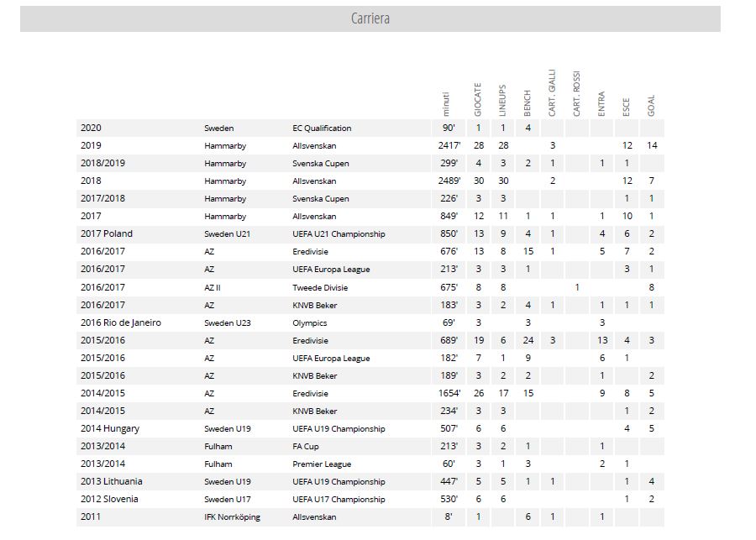Select the GOAL column header
The image size is (756, 540).
(x=651, y=106)
